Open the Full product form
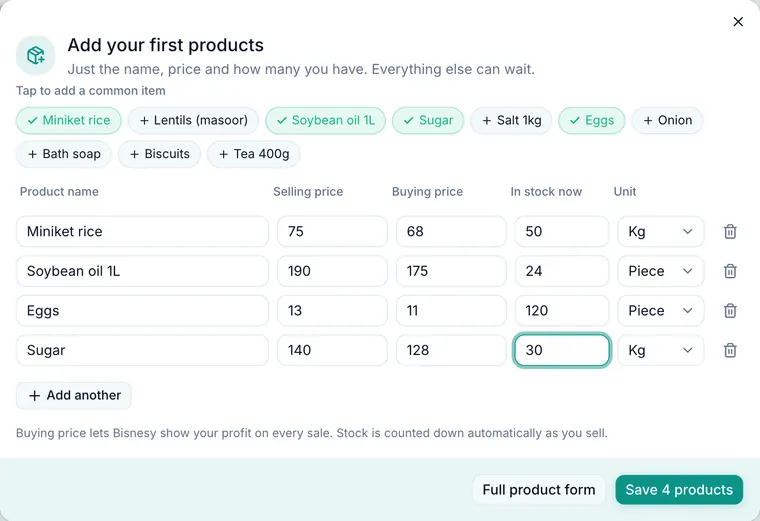Viewport: 760px width, 521px height. [x=538, y=489]
